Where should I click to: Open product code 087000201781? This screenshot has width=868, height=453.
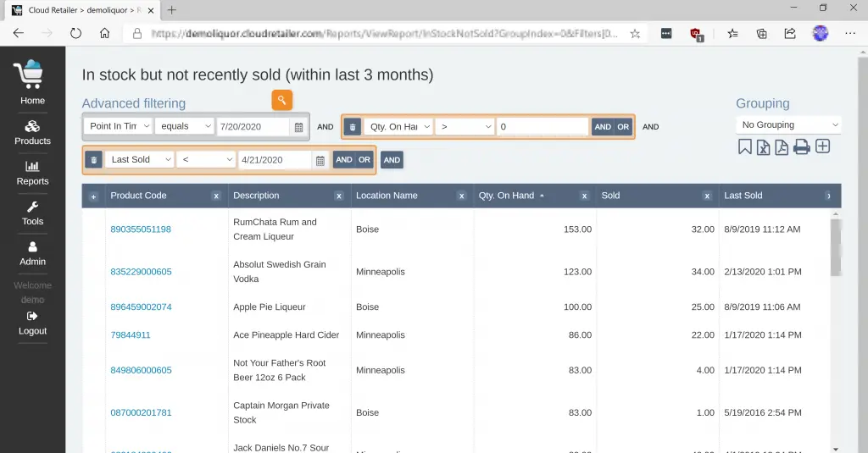point(141,412)
